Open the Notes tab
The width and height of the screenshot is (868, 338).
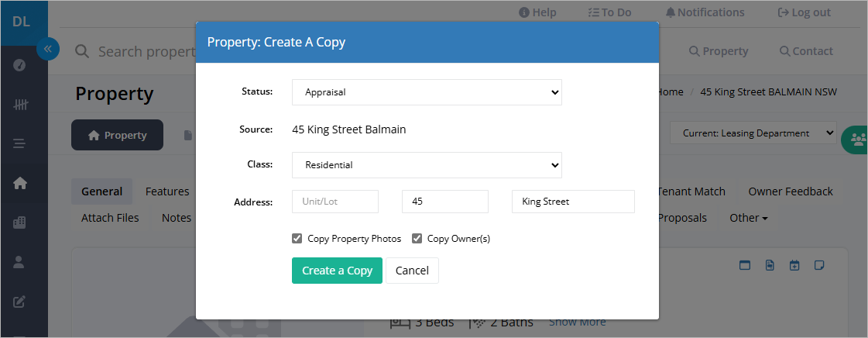click(177, 218)
